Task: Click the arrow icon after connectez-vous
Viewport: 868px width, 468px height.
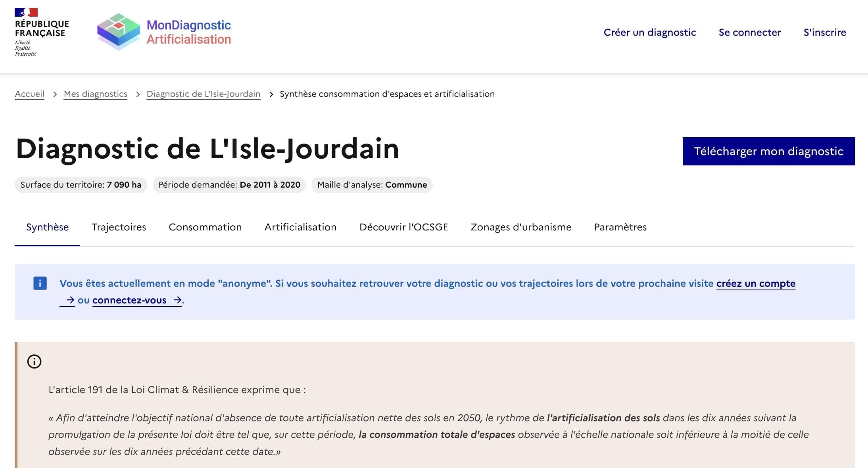Action: 177,300
